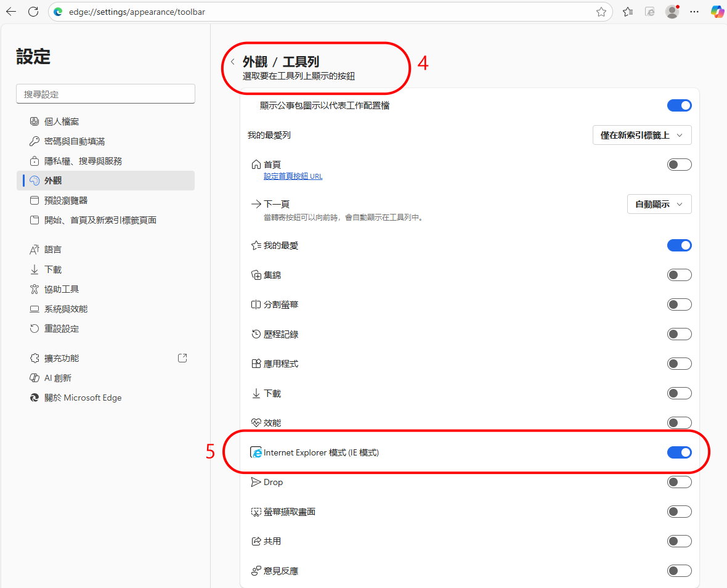Click the star icon in address bar
This screenshot has width=727, height=588.
tap(601, 12)
